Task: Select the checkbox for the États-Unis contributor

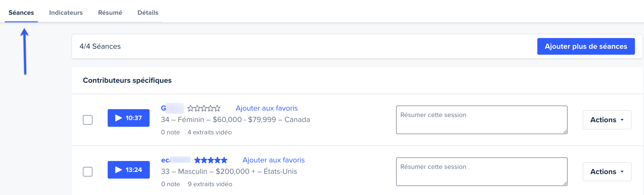Action: click(x=87, y=172)
